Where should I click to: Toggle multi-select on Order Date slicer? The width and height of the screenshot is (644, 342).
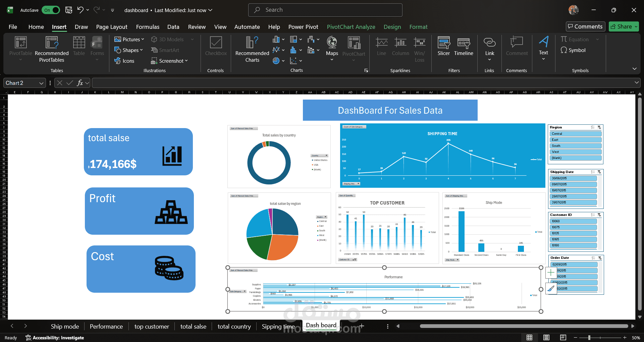(593, 258)
